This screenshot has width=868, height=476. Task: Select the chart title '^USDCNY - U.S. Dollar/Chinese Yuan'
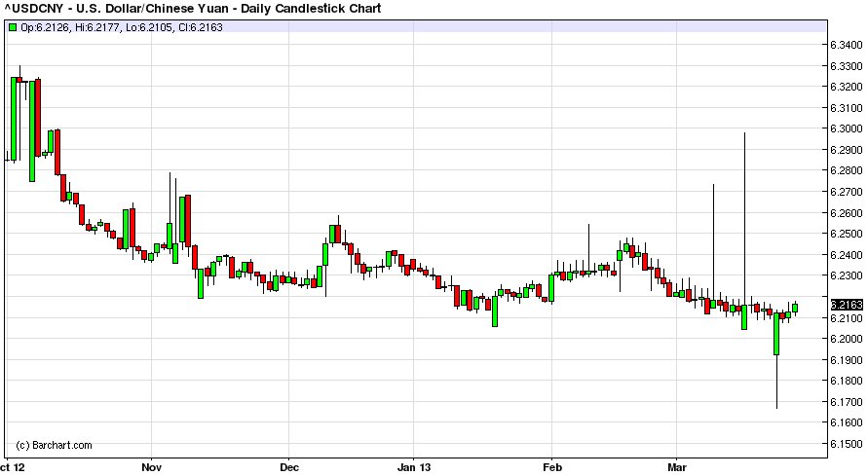pos(114,9)
